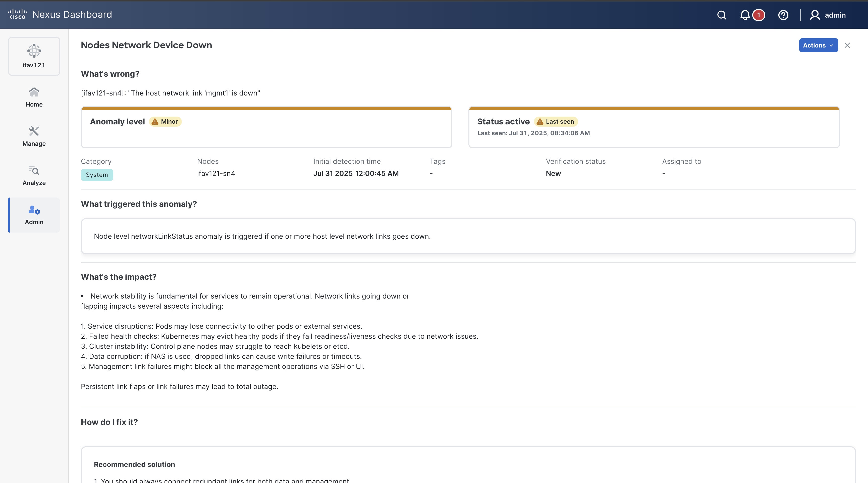Click the What's the impact heading
Viewport: 868px width, 483px height.
[119, 277]
